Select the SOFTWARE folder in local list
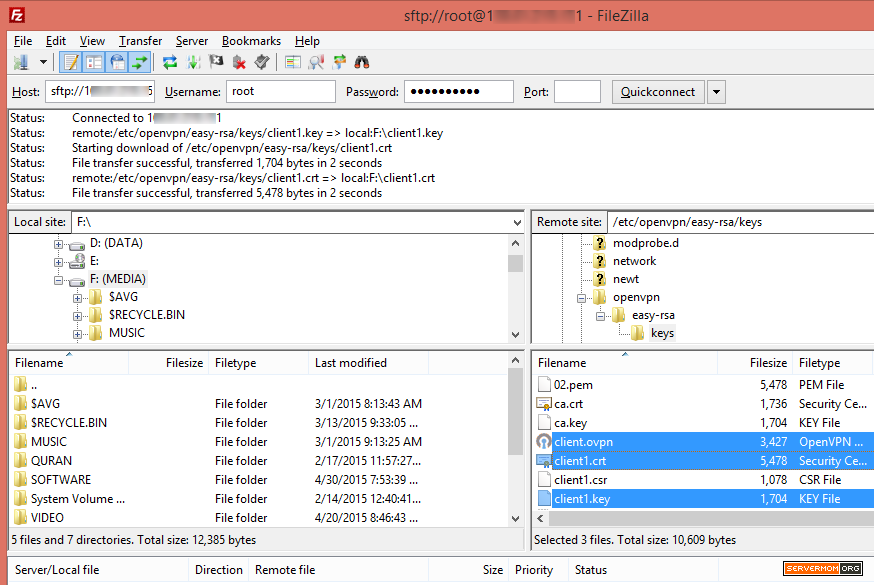Image resolution: width=874 pixels, height=585 pixels. [x=61, y=480]
